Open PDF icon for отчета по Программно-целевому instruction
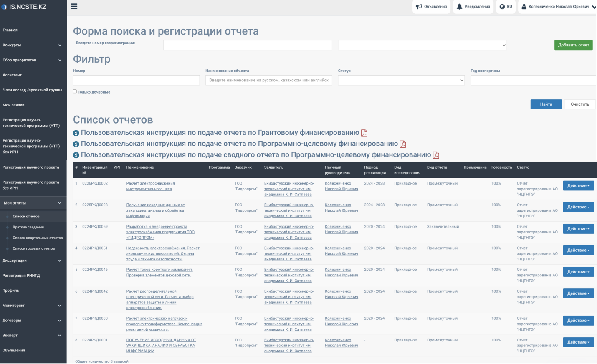 tap(403, 144)
